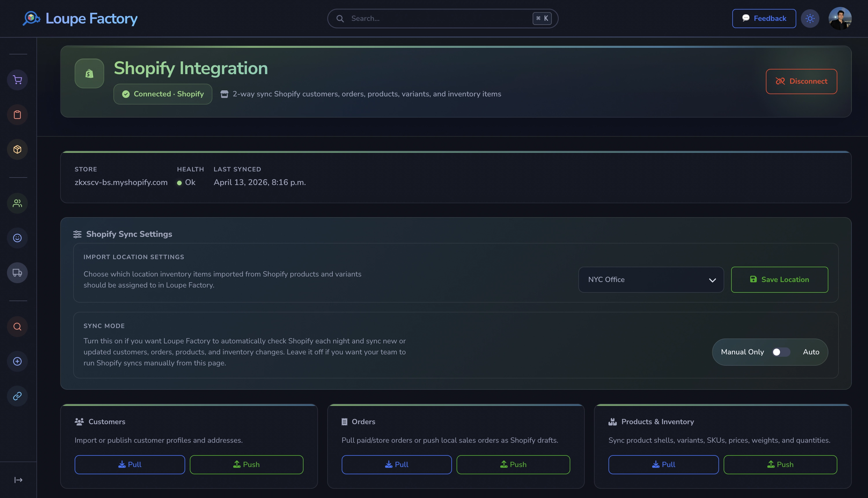Push Products & Inventory to Shopify
This screenshot has height=498, width=868.
click(780, 464)
